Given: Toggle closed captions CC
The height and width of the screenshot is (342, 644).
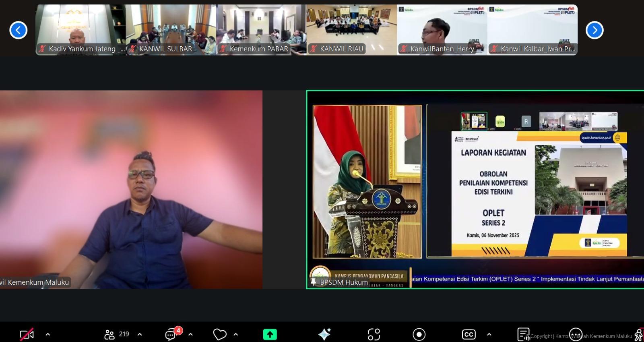Looking at the screenshot, I should pos(469,334).
